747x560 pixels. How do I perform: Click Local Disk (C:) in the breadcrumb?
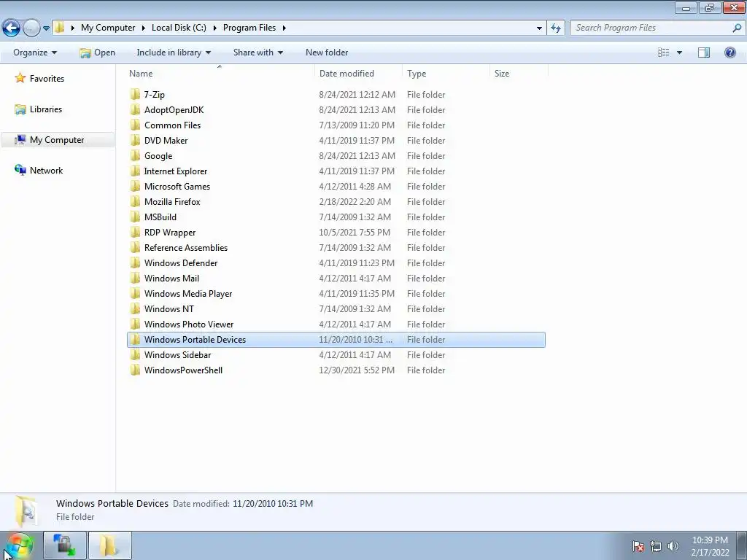pyautogui.click(x=179, y=28)
